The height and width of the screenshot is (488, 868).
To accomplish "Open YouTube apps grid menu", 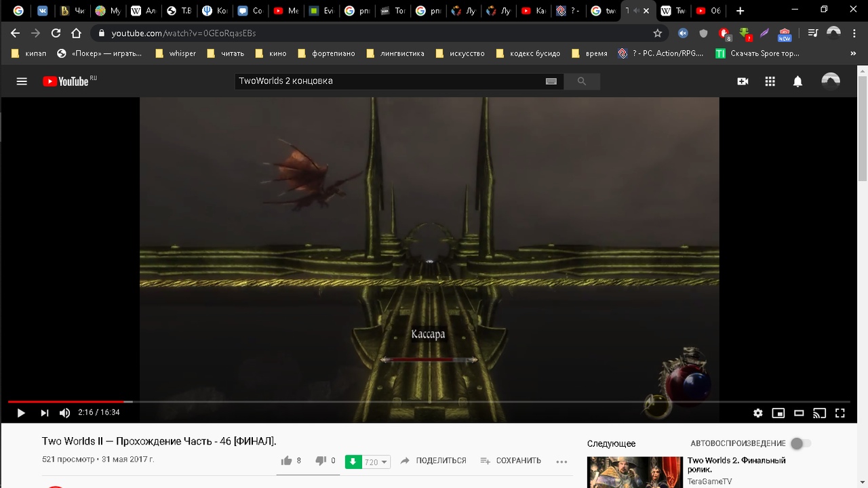I will (770, 81).
